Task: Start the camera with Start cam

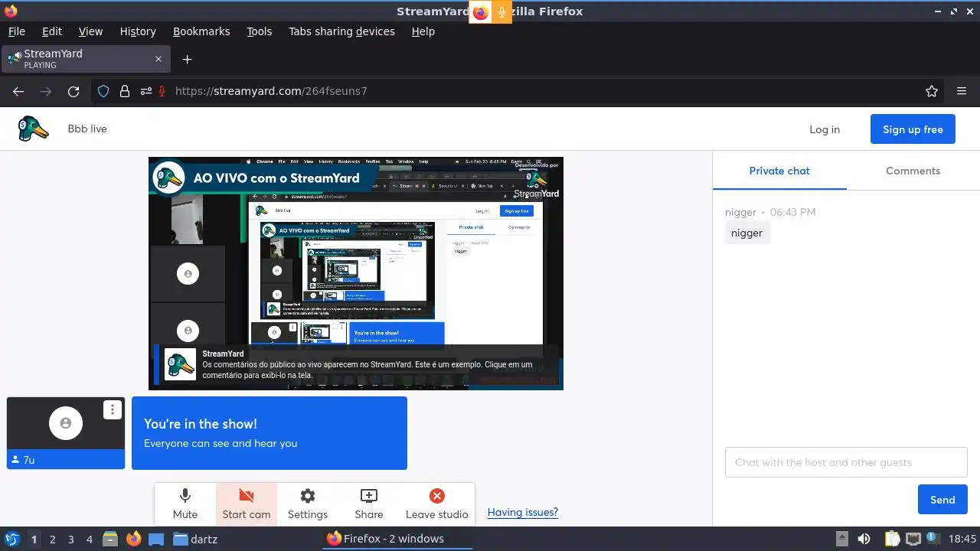Action: tap(247, 504)
